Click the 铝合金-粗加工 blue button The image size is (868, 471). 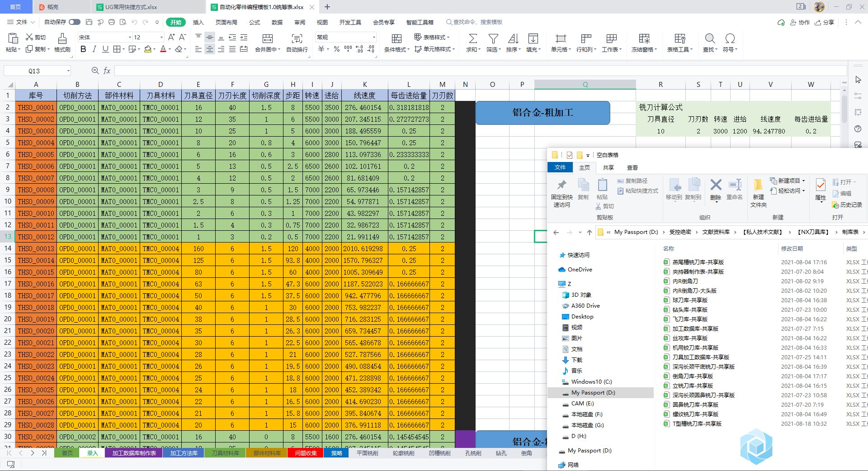pos(542,113)
